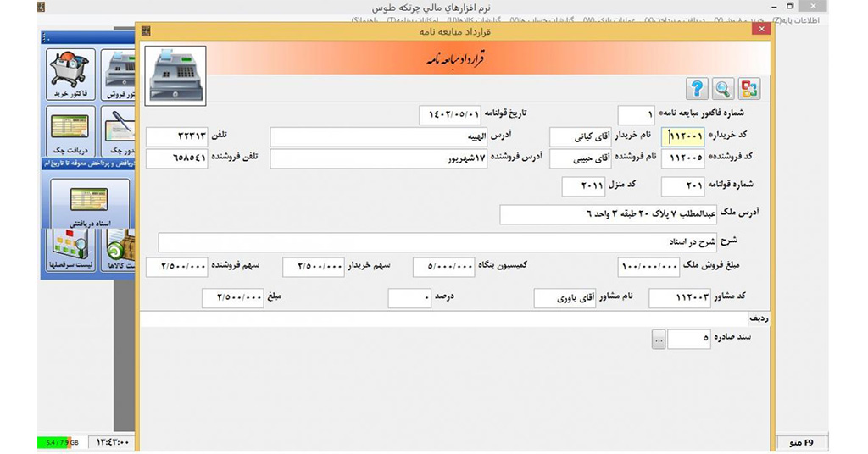Click the consultant مبلغ field showing ۲/۵۰۰/۰۰۰
Image resolution: width=868 pixels, height=454 pixels.
pyautogui.click(x=233, y=299)
